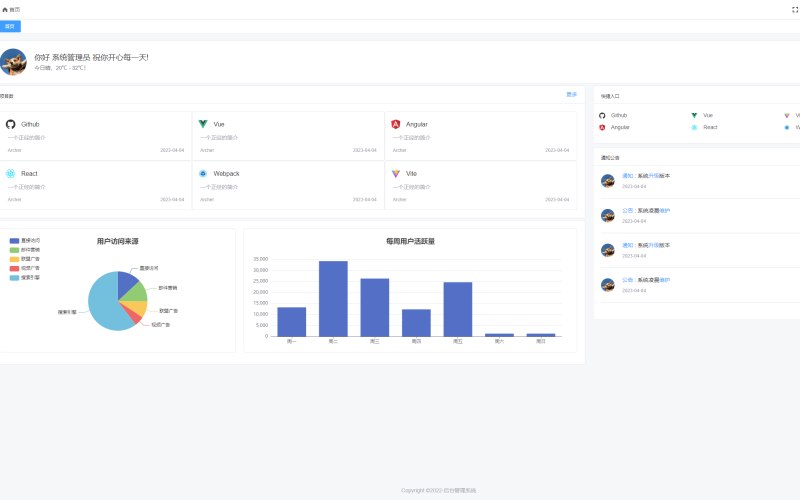Click the 通知公告 panel heading
This screenshot has height=500, width=800.
click(x=610, y=158)
